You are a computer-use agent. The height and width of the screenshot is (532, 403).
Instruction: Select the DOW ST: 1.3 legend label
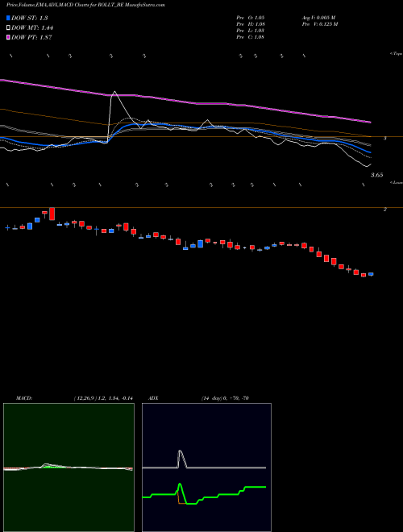pyautogui.click(x=30, y=18)
